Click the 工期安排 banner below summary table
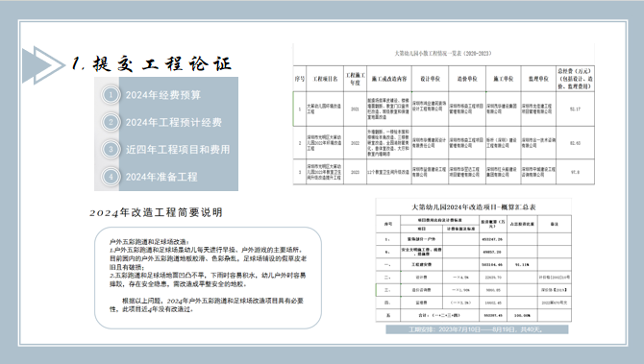Viewport: 644px width, 364px height. click(477, 329)
